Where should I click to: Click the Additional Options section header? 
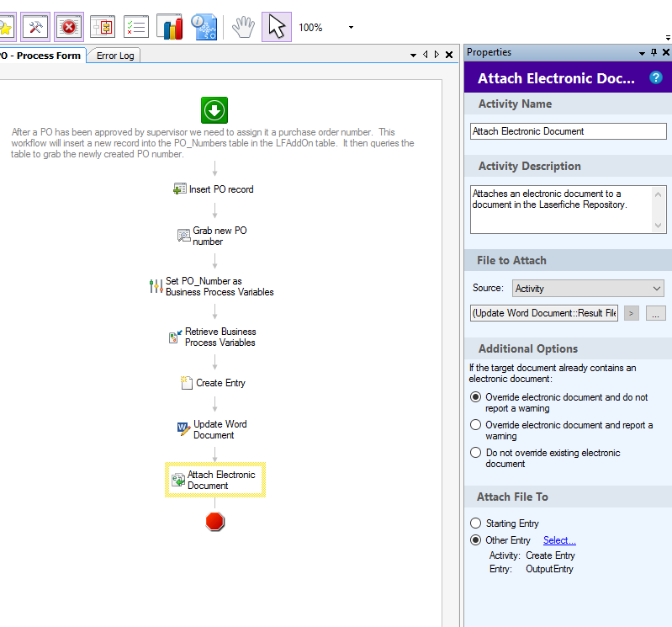point(569,348)
